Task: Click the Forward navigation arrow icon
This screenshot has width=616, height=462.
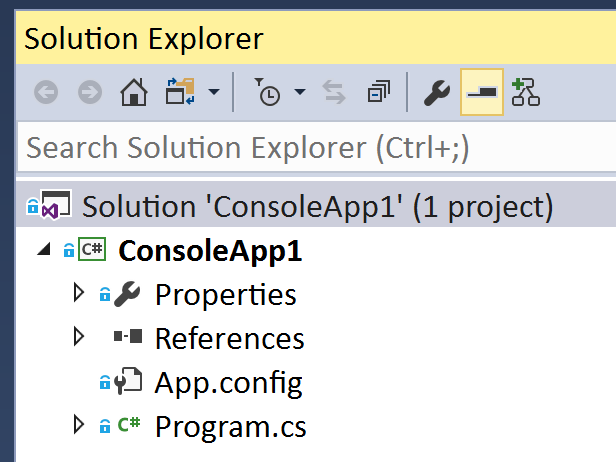Action: click(90, 94)
